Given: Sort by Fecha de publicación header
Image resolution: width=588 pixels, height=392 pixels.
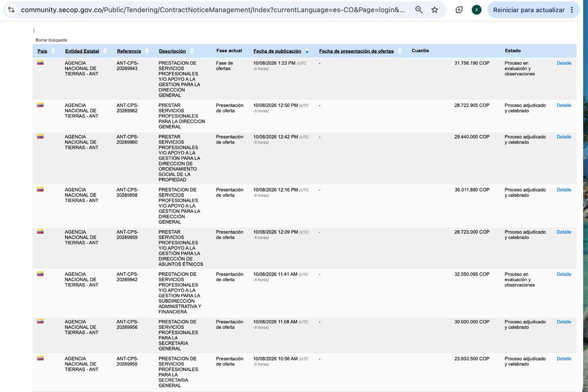Looking at the screenshot, I should tap(277, 51).
